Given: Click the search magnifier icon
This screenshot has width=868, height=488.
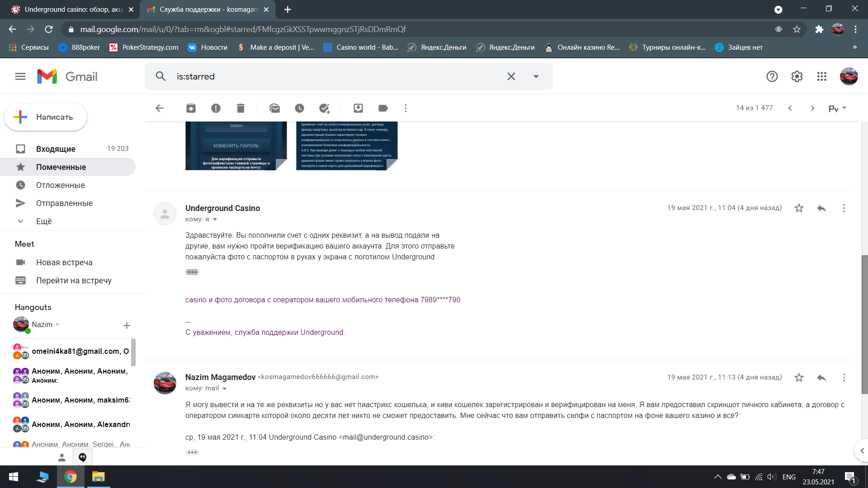Looking at the screenshot, I should tap(160, 76).
